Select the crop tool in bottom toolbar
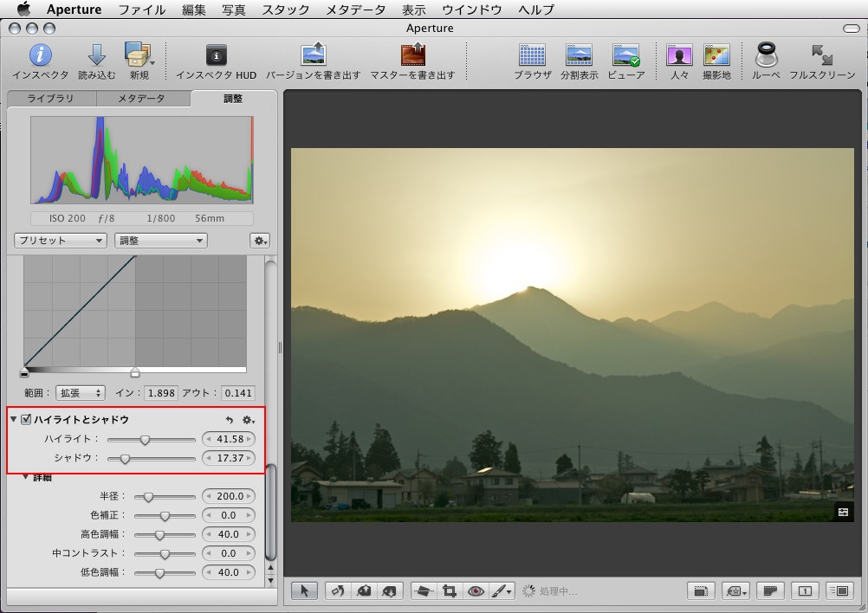This screenshot has width=868, height=613. (450, 591)
